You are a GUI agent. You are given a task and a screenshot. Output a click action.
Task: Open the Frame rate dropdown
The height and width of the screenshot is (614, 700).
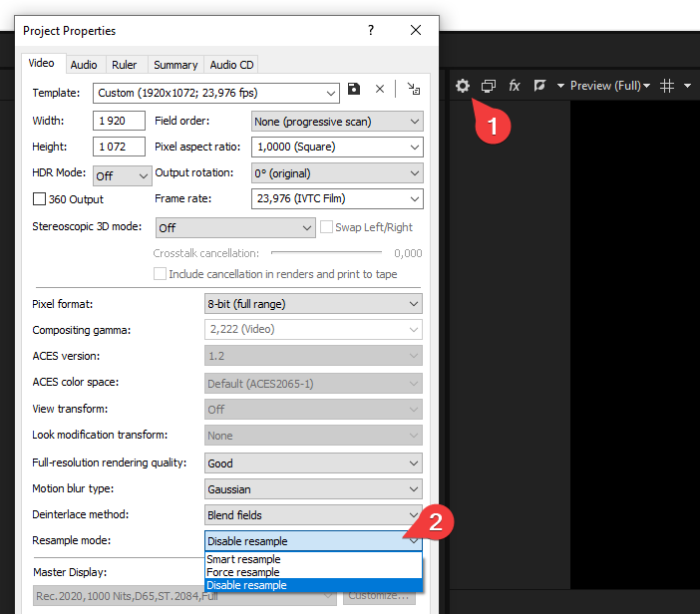[337, 198]
